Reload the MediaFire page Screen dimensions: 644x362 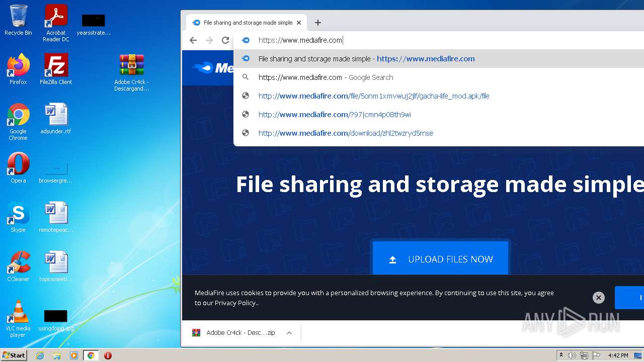point(225,40)
